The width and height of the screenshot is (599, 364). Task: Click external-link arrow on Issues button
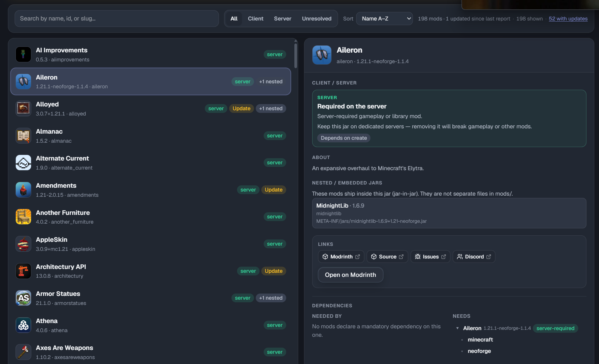coord(444,257)
